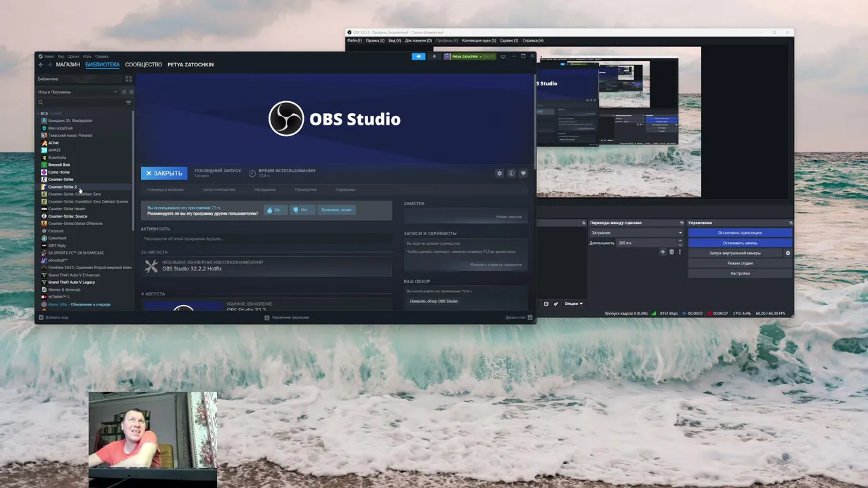Add OBS Studio to favorites heart
The width and height of the screenshot is (868, 488).
[x=523, y=174]
